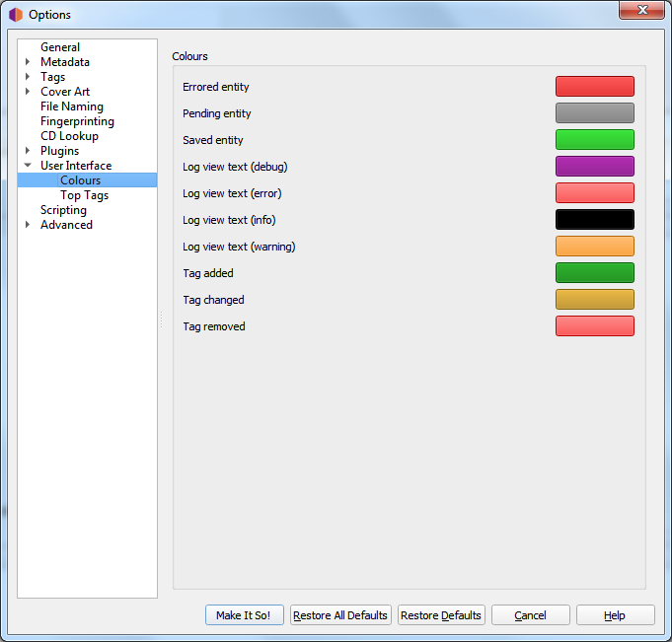The width and height of the screenshot is (672, 642).
Task: Click Restore All Defaults
Action: pyautogui.click(x=340, y=615)
